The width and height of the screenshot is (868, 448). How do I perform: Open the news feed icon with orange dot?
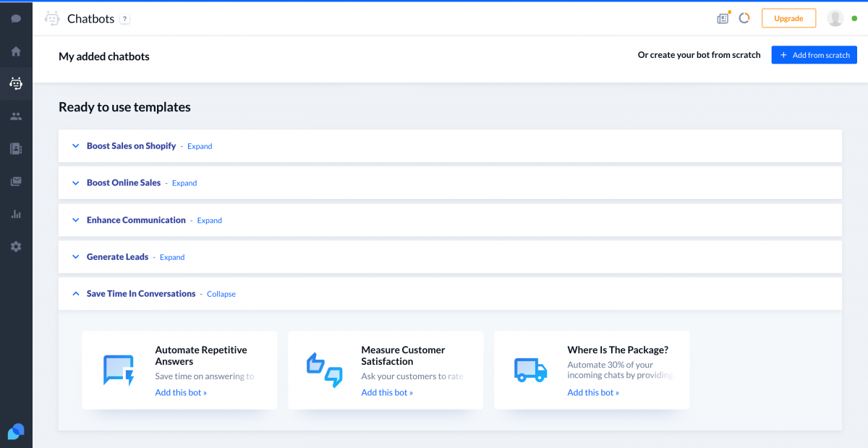[723, 19]
